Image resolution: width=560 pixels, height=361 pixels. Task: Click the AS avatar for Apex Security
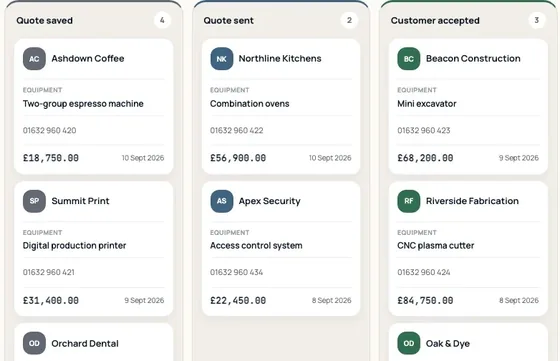(221, 201)
